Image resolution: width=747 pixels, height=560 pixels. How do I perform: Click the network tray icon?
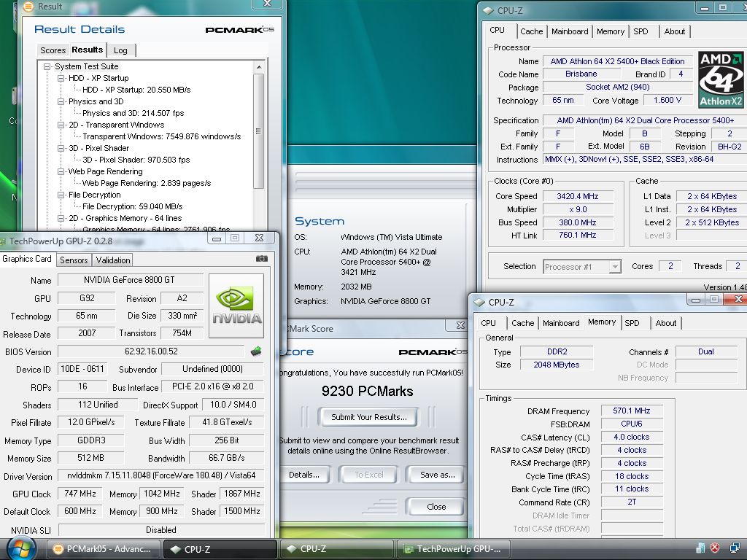pyautogui.click(x=735, y=548)
